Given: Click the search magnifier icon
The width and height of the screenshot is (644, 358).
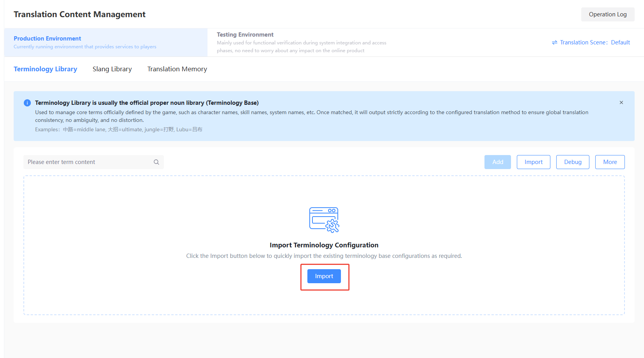Looking at the screenshot, I should (x=156, y=162).
